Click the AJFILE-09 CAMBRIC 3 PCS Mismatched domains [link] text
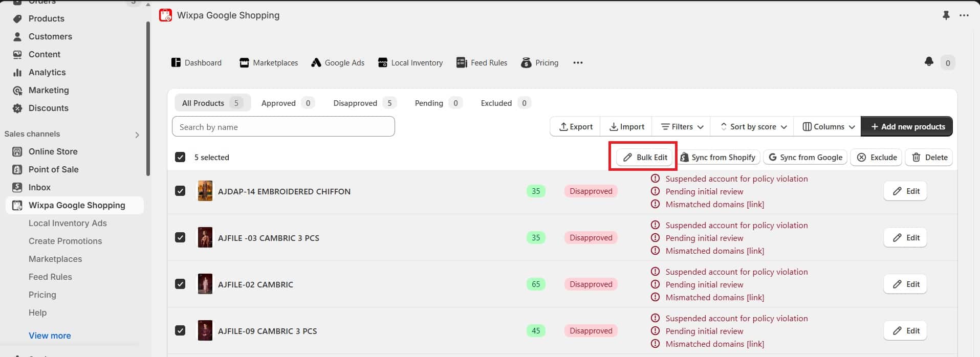Viewport: 980px width, 357px height. click(714, 344)
